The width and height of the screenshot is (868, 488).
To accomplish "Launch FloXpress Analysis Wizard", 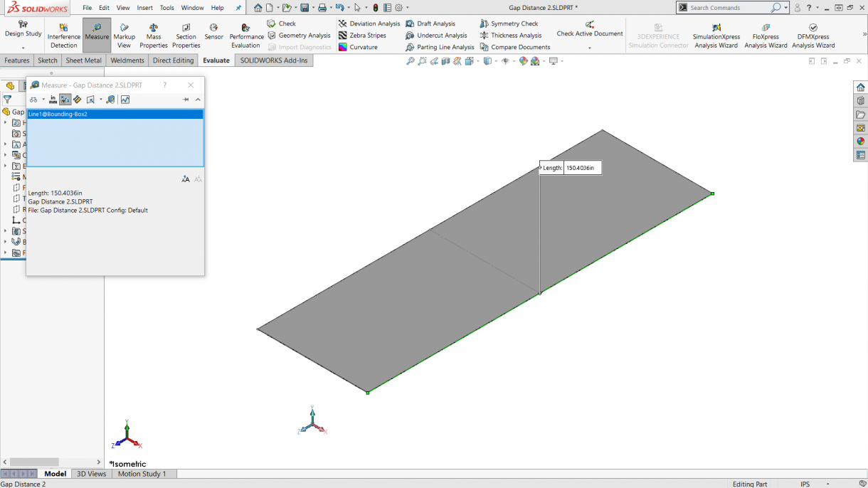I will pyautogui.click(x=766, y=36).
